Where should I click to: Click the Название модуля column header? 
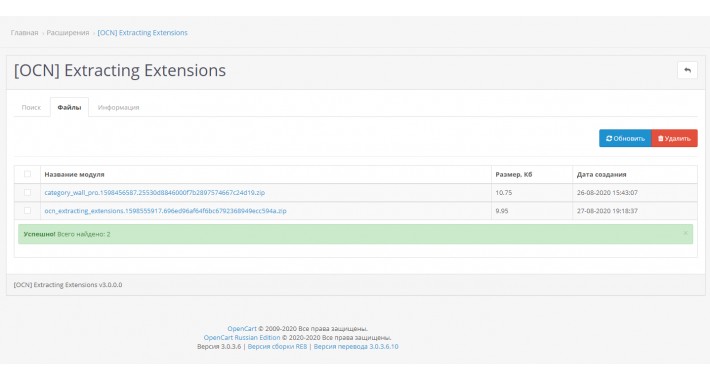click(74, 174)
